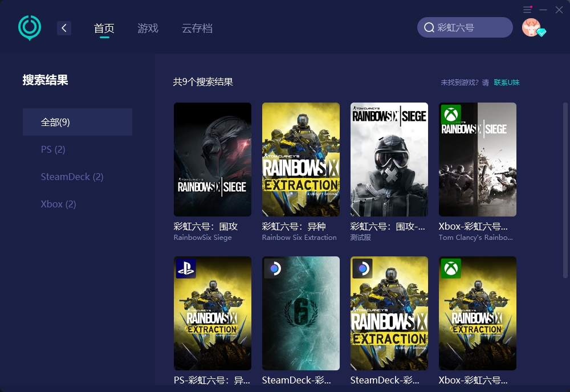Click the app logo icon in top-left
This screenshot has width=570, height=392.
(x=30, y=27)
